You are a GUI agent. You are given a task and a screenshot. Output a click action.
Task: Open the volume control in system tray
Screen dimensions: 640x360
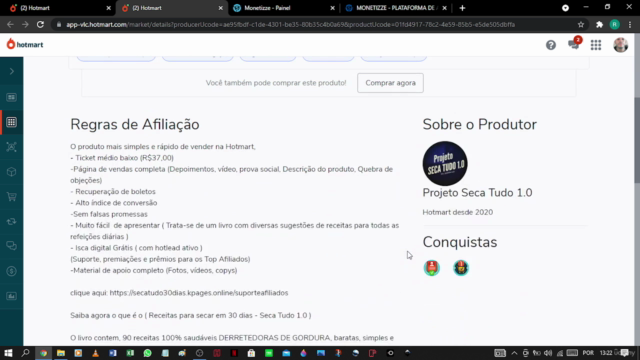click(x=548, y=353)
